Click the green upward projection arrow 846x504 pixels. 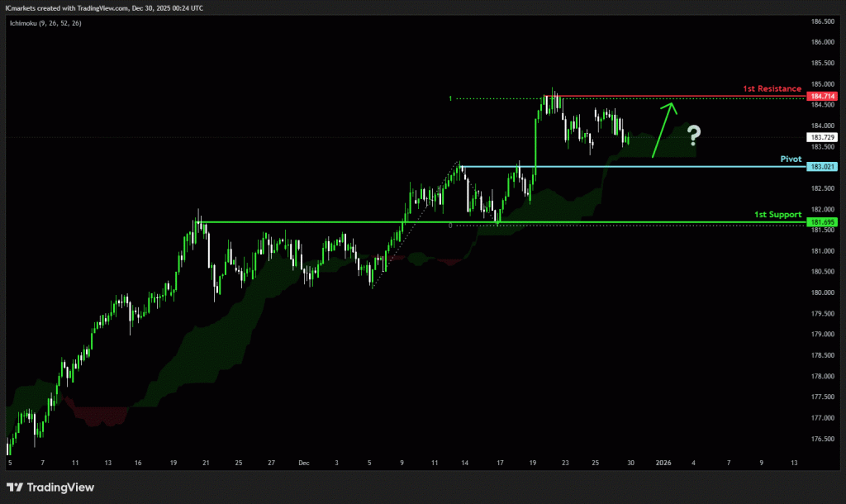(663, 128)
